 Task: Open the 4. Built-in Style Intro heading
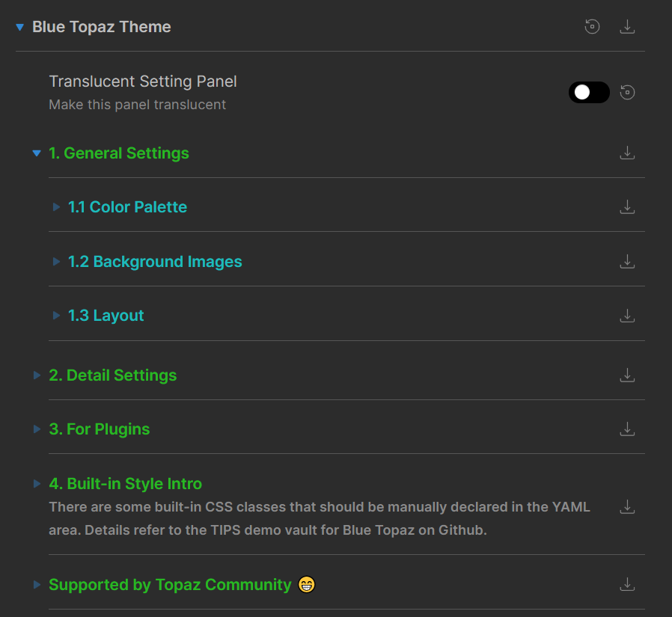[x=125, y=484]
